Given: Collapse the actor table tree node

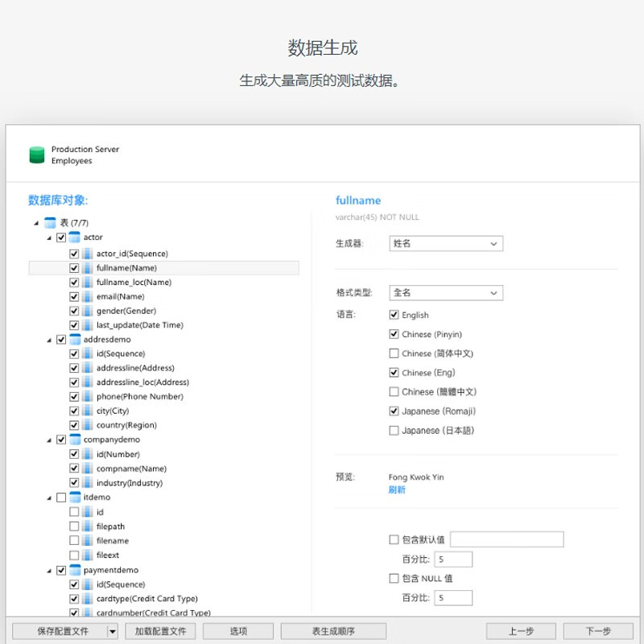Looking at the screenshot, I should pos(49,237).
